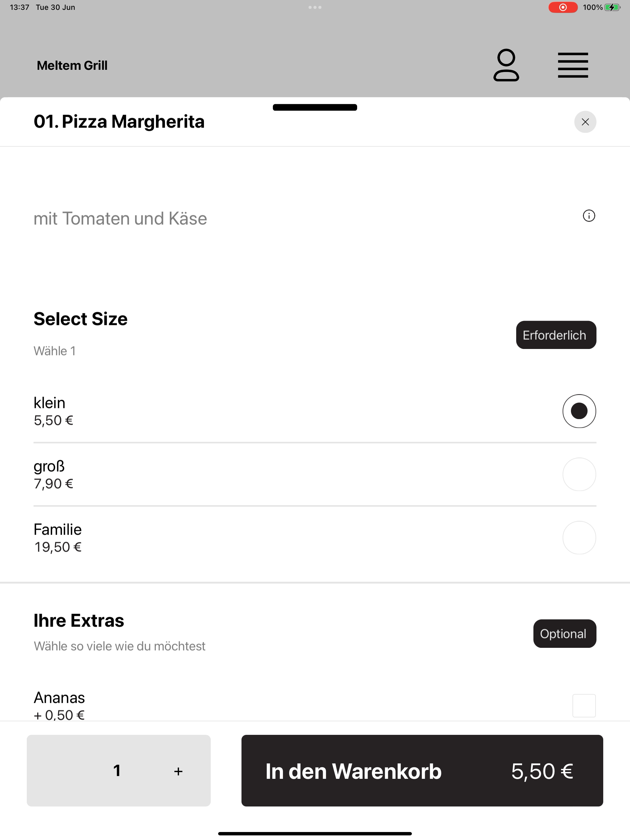The width and height of the screenshot is (630, 840).
Task: Tap the Meltem Grill restaurant title
Action: tap(72, 65)
